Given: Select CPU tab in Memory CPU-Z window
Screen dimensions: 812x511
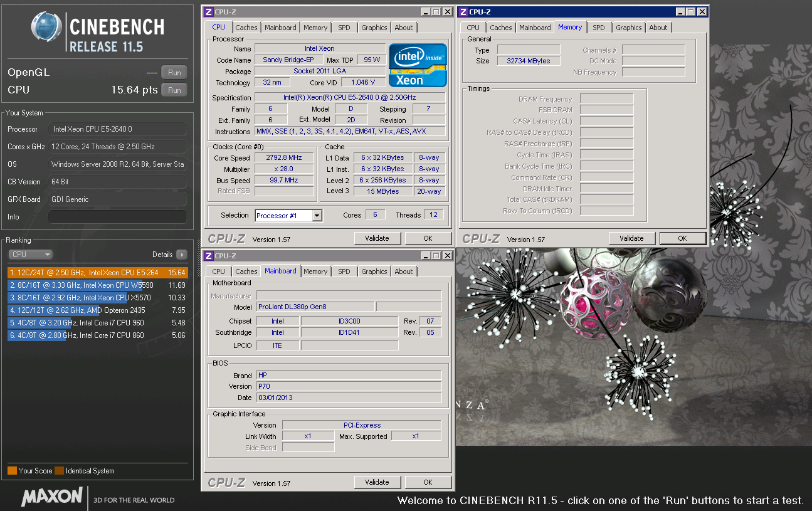Looking at the screenshot, I should [473, 28].
